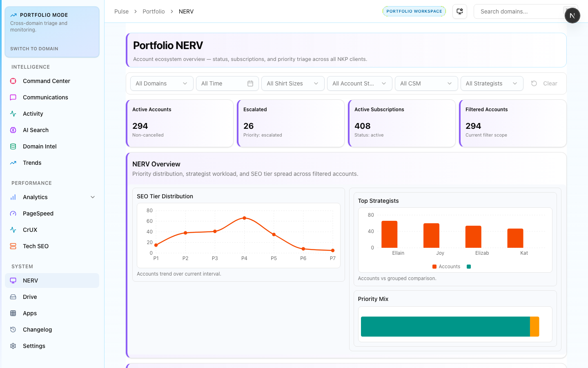Clear all applied filters
The image size is (588, 368).
[x=544, y=83]
